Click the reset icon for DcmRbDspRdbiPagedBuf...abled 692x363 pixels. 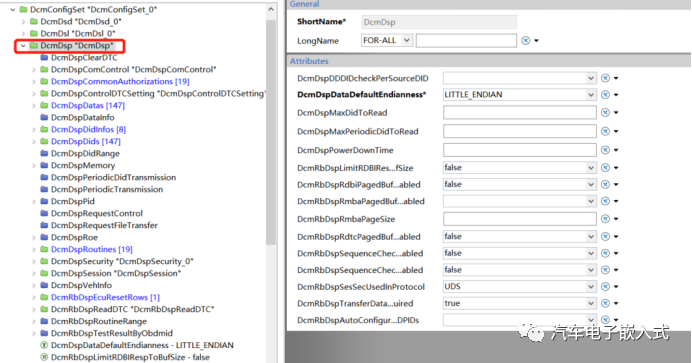[606, 184]
